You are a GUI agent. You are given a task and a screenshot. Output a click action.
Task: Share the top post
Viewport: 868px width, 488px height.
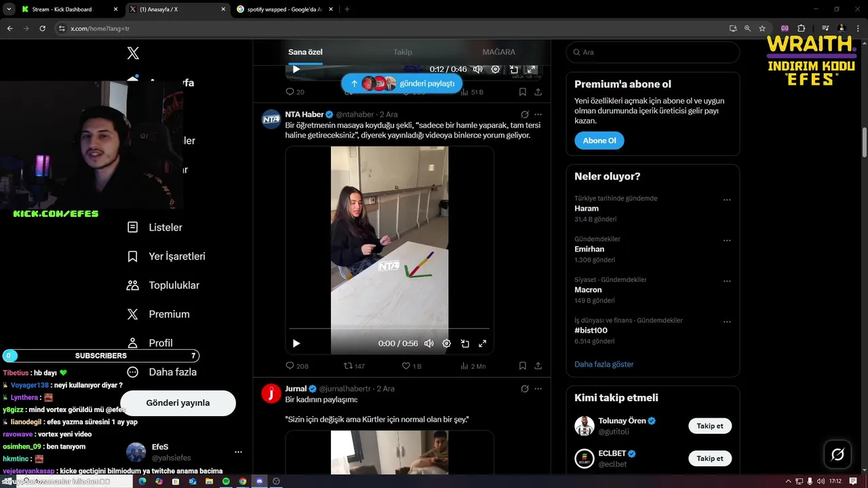[538, 91]
